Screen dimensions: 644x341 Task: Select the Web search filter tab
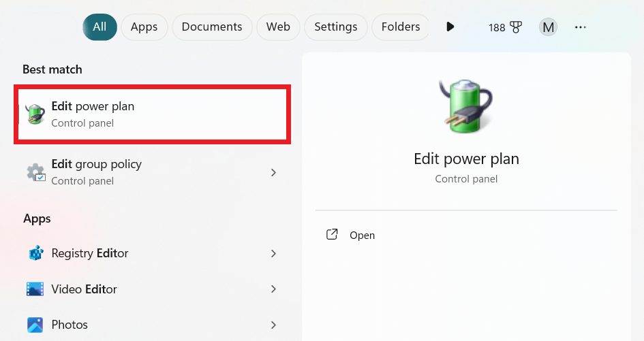(278, 27)
